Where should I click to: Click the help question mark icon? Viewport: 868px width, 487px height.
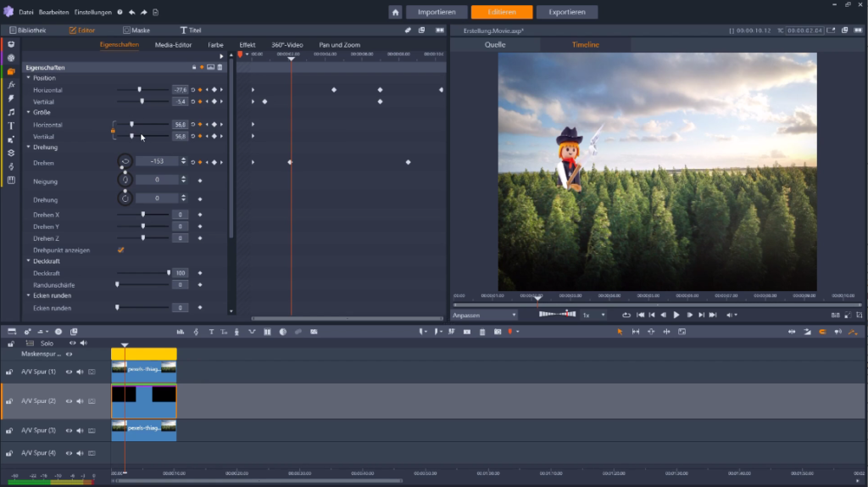point(120,12)
